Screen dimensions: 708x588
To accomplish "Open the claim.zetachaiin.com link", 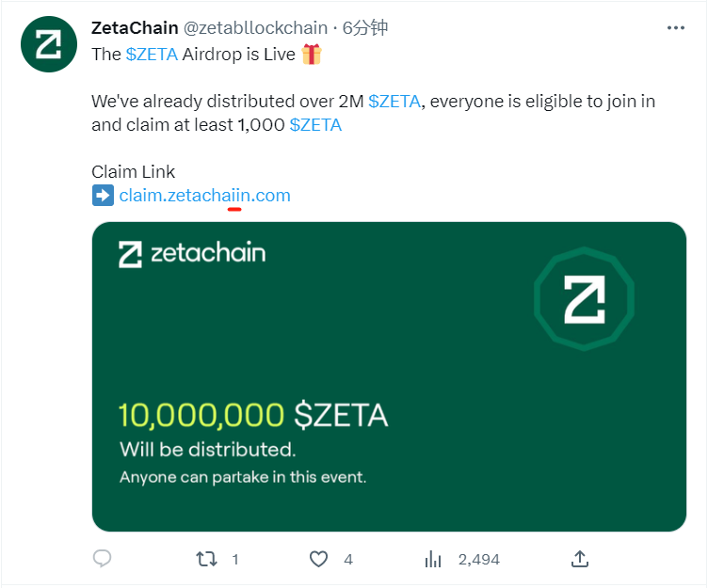I will point(204,196).
